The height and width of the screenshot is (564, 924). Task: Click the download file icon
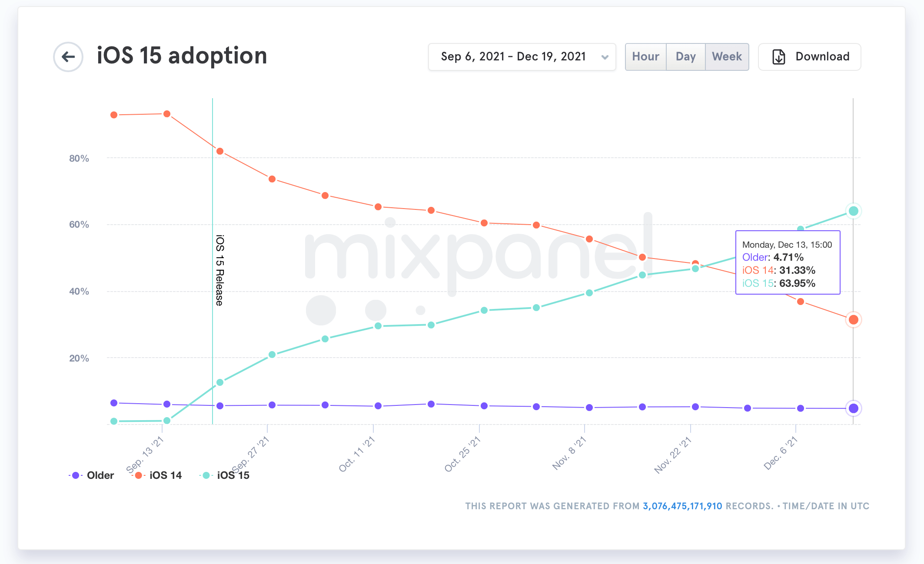[778, 57]
